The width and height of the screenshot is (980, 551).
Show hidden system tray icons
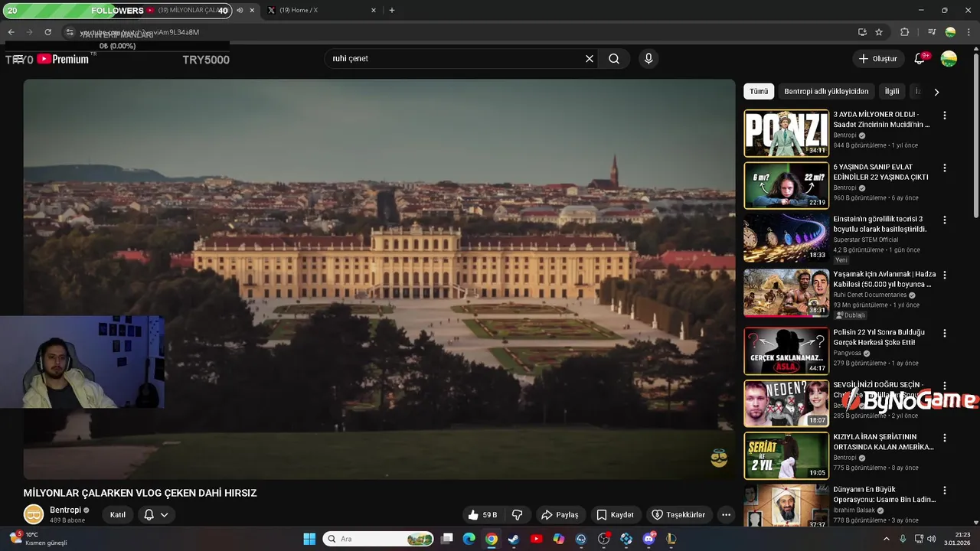[x=887, y=539]
